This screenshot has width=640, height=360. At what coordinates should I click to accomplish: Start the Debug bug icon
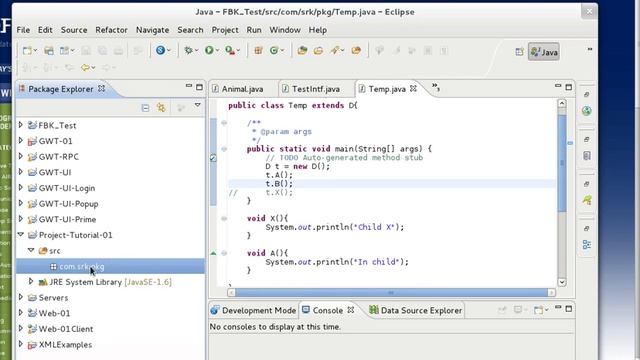click(x=188, y=50)
